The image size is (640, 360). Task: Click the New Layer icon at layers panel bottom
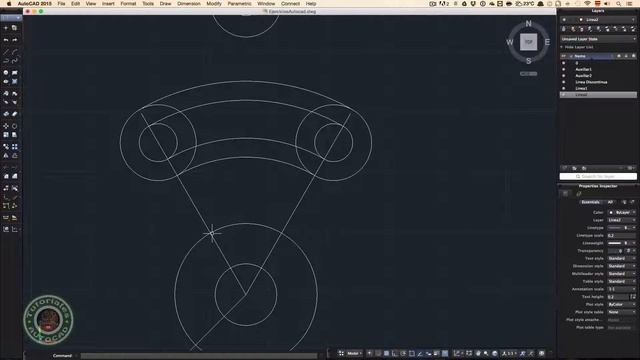565,168
